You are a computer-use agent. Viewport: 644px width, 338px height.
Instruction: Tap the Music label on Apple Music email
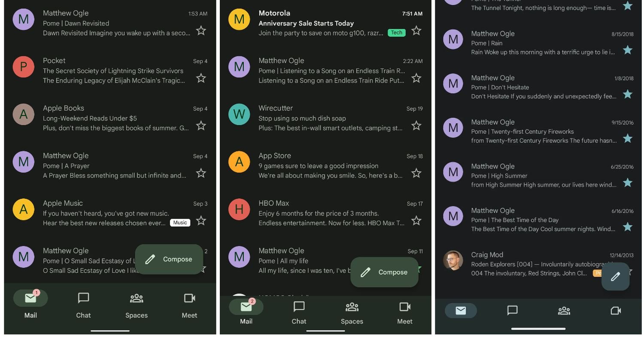[x=180, y=222]
